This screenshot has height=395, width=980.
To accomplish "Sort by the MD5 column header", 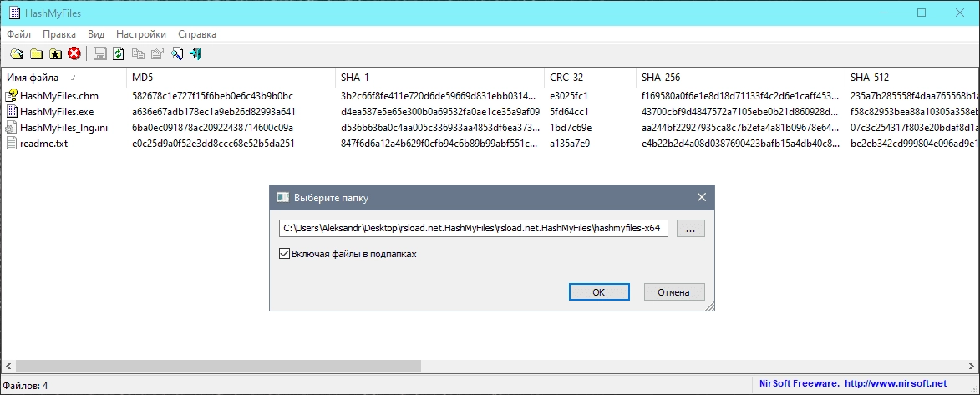I will pyautogui.click(x=231, y=78).
